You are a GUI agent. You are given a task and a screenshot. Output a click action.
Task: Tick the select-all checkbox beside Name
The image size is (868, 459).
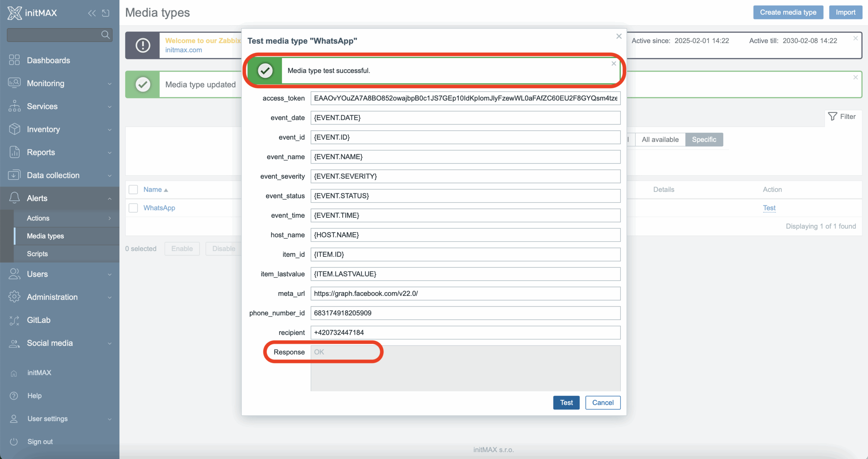click(x=133, y=189)
